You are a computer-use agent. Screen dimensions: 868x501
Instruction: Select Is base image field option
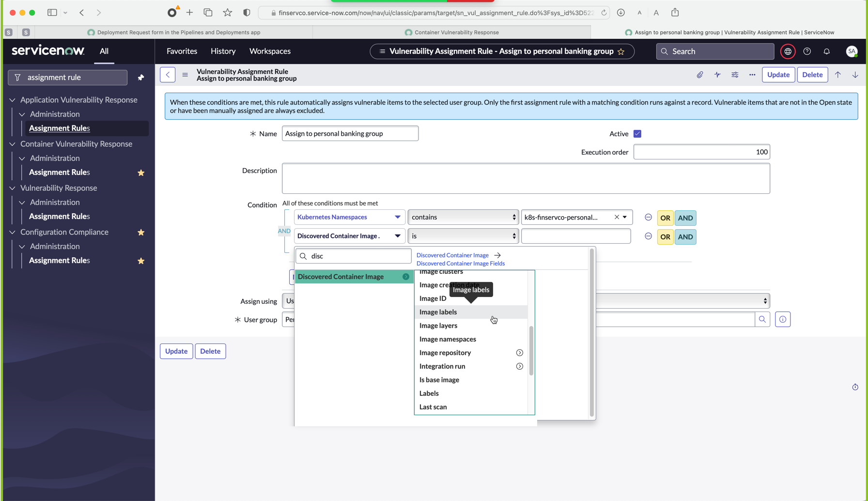click(471, 380)
